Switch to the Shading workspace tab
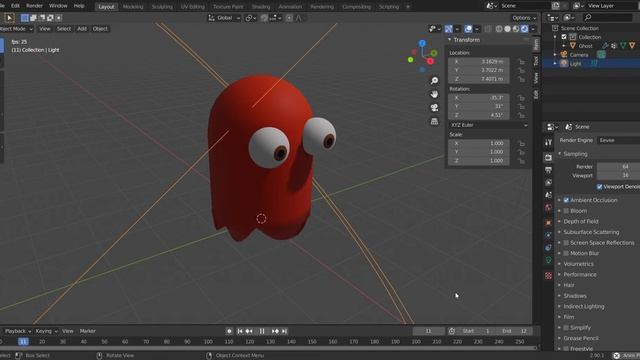The image size is (640, 360). click(x=261, y=7)
